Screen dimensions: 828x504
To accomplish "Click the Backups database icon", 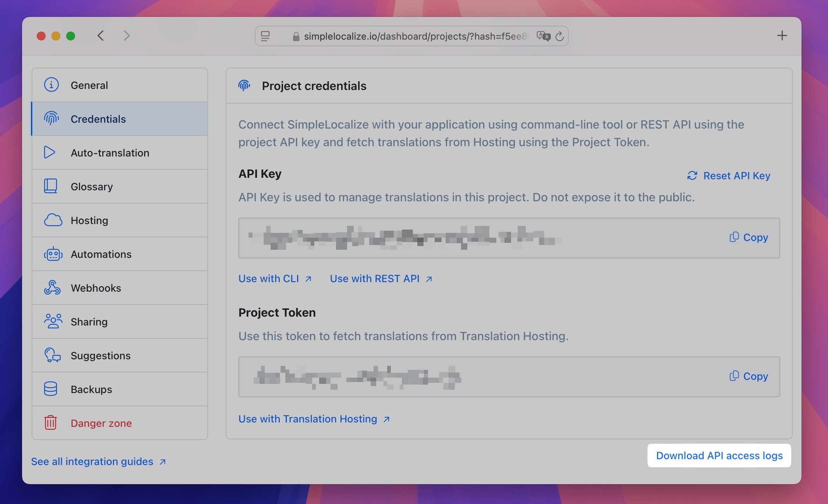I will tap(50, 389).
